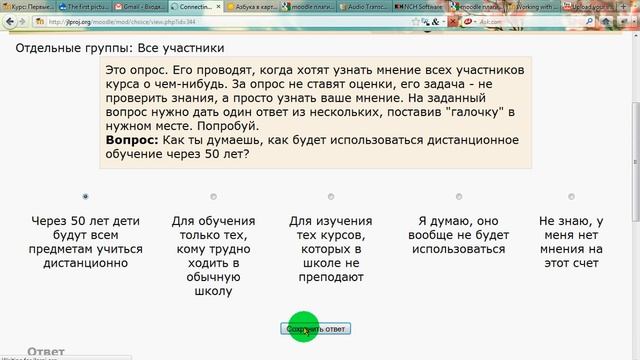Open the Ask.com search engine dropdown

tap(475, 22)
